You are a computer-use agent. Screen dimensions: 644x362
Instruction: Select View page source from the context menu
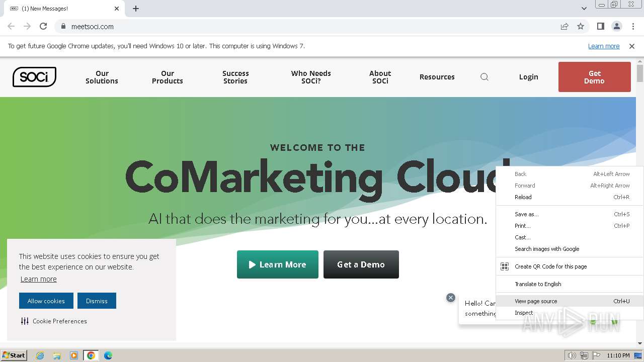(x=536, y=301)
